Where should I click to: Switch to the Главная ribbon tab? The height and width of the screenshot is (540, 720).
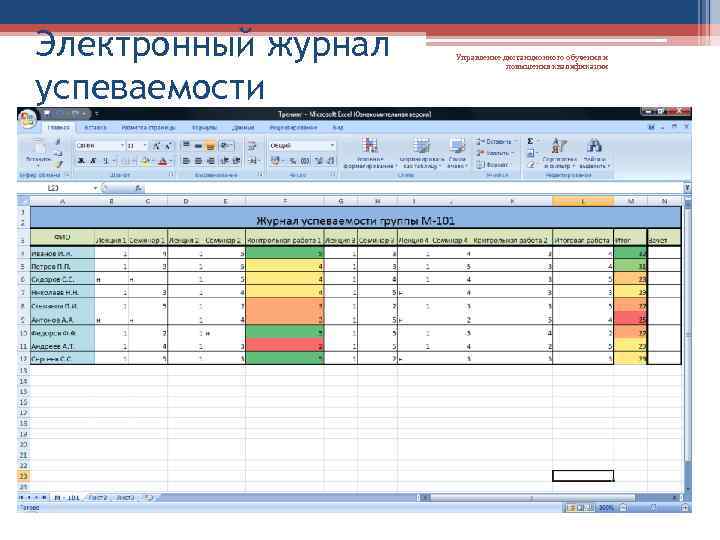(59, 127)
